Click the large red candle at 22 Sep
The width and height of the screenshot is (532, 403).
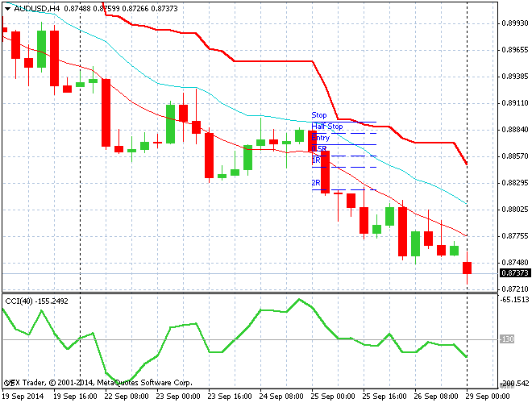point(106,113)
